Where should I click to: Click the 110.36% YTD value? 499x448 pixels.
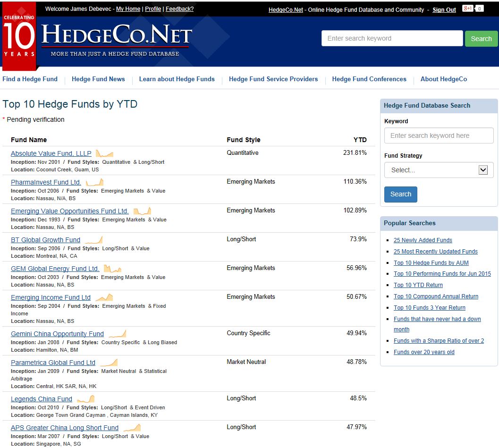[x=355, y=181]
